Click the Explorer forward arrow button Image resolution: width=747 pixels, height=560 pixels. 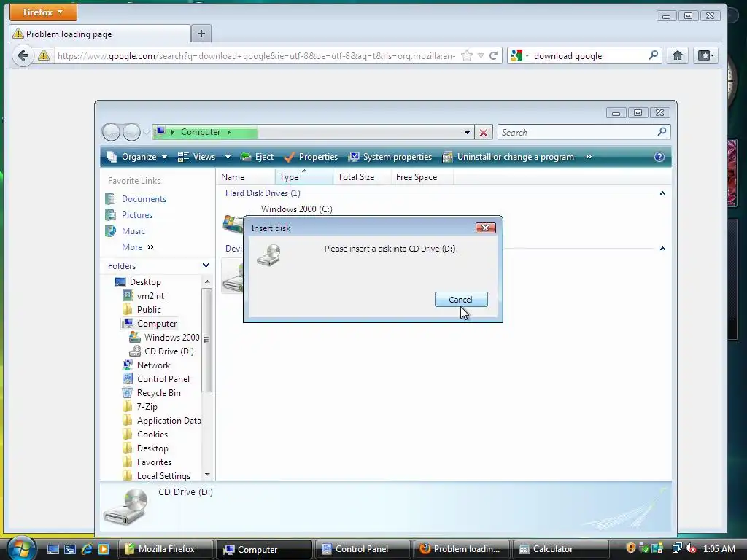[x=131, y=132]
